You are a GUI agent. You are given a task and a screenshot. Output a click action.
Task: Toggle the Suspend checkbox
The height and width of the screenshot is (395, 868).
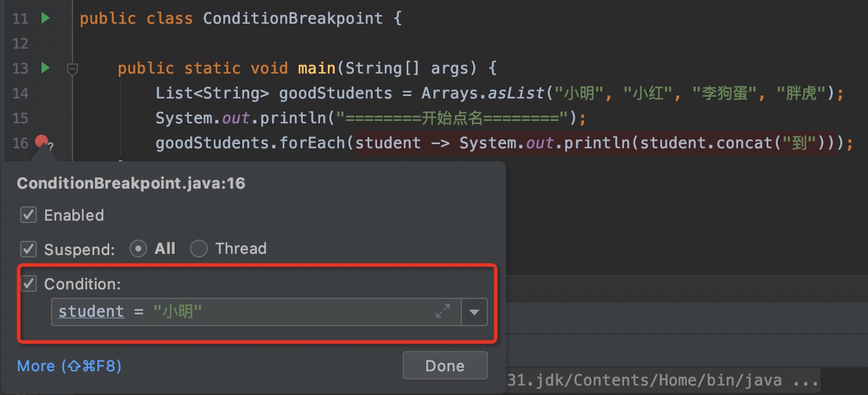click(x=28, y=249)
